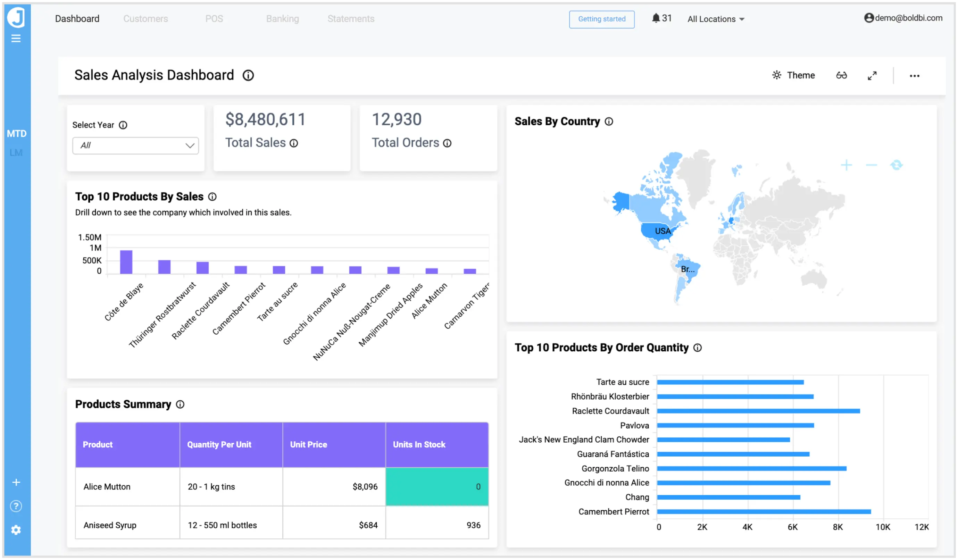
Task: Click the help question mark icon
Action: click(x=16, y=507)
